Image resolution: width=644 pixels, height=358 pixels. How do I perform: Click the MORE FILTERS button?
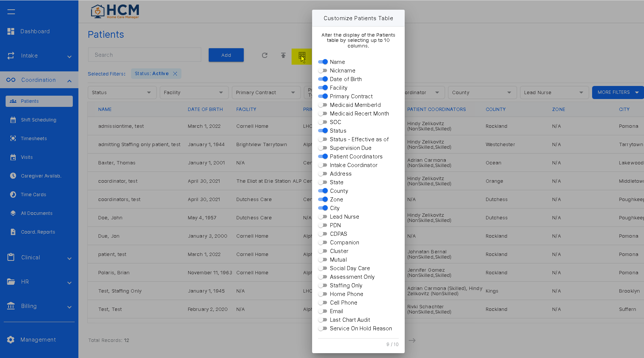point(618,92)
